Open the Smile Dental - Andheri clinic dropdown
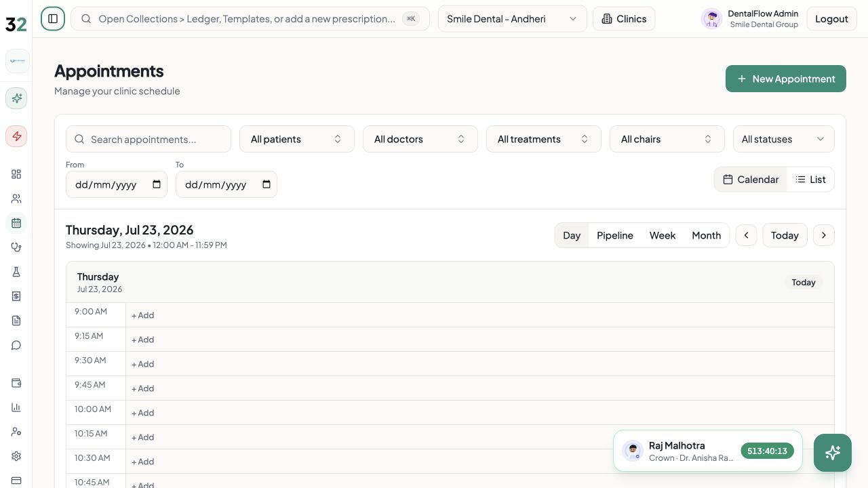The width and height of the screenshot is (868, 488). pyautogui.click(x=513, y=19)
